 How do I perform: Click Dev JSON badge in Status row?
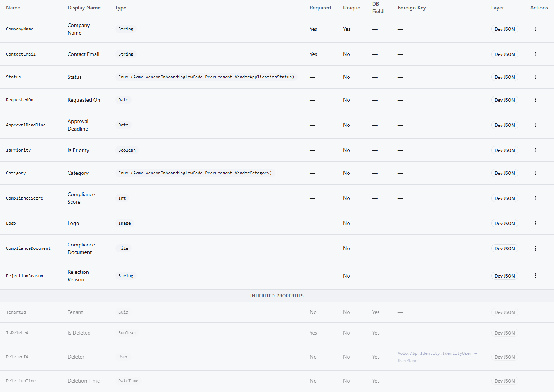[504, 77]
